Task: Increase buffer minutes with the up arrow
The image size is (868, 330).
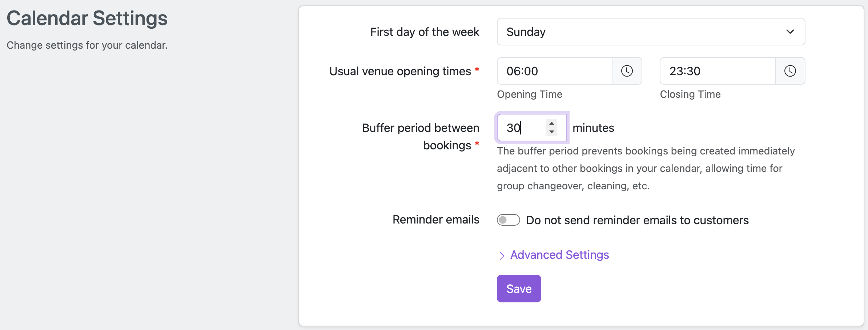Action: [552, 123]
